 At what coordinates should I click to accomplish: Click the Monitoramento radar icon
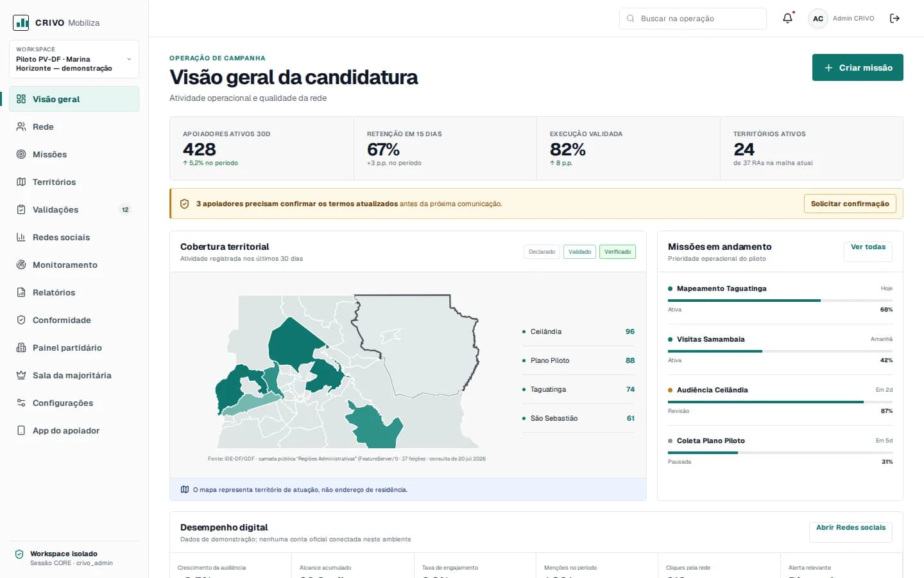pyautogui.click(x=21, y=265)
